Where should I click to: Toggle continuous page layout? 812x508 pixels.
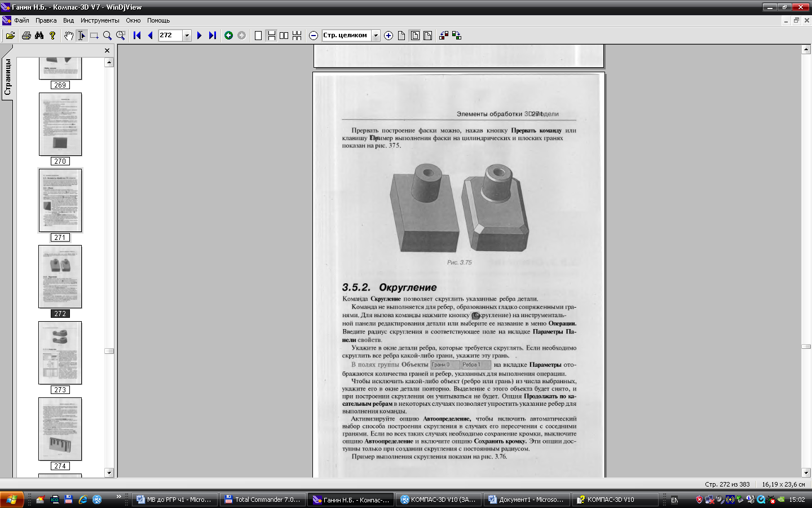click(x=271, y=36)
